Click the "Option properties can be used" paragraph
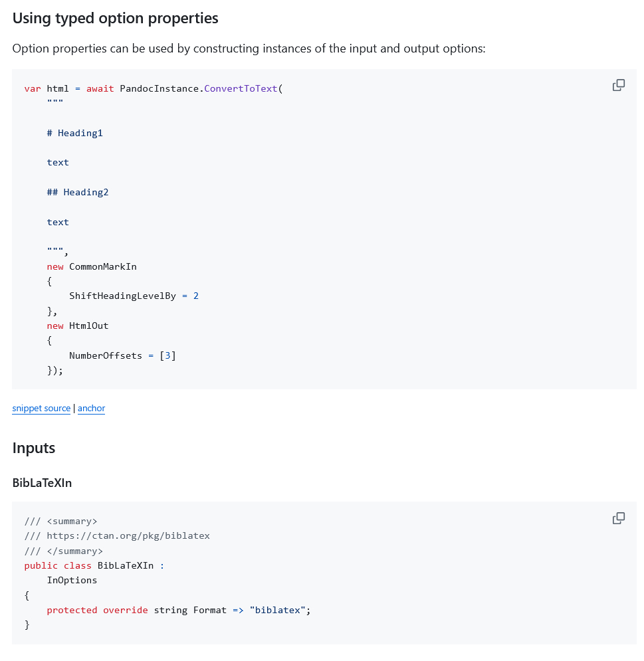Screen dimensions: 644x661 pyautogui.click(x=249, y=49)
